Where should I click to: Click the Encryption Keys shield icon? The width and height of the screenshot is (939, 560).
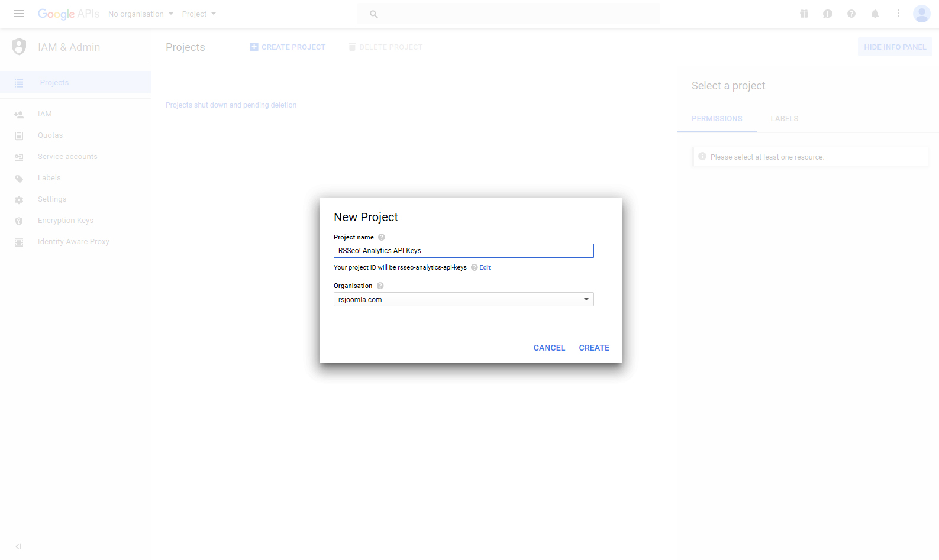coord(19,221)
